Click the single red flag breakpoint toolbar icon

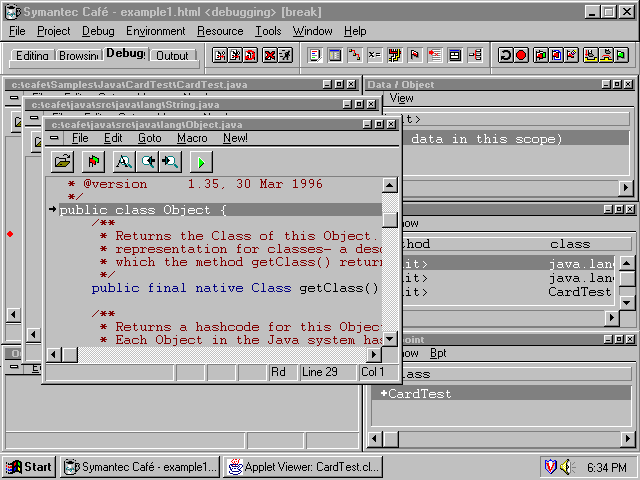coord(415,55)
